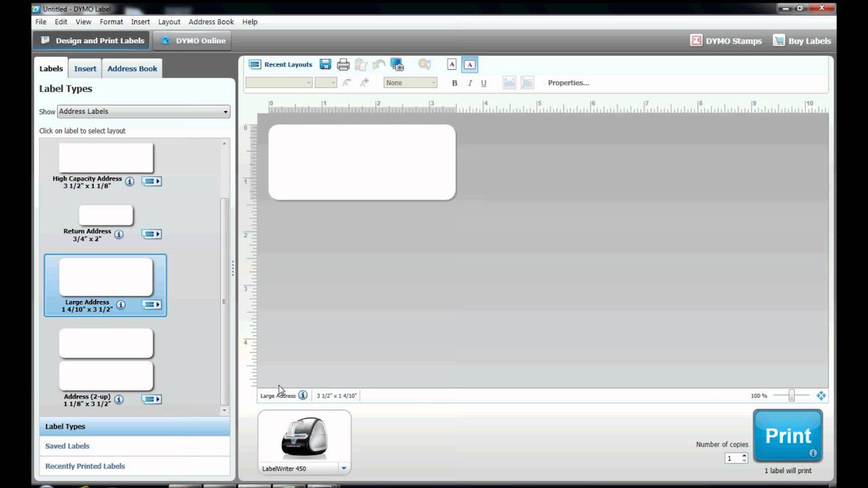Expand the Saved Labels section

click(134, 446)
